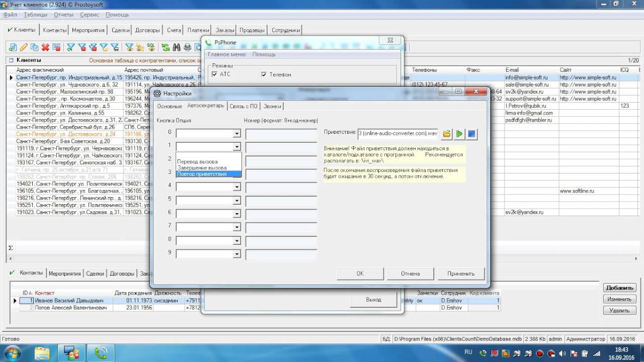Click the www.softline.ru site cell

click(588, 191)
